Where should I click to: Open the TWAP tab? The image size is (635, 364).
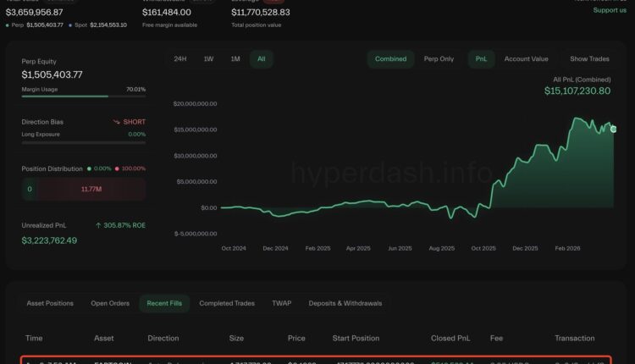[281, 303]
